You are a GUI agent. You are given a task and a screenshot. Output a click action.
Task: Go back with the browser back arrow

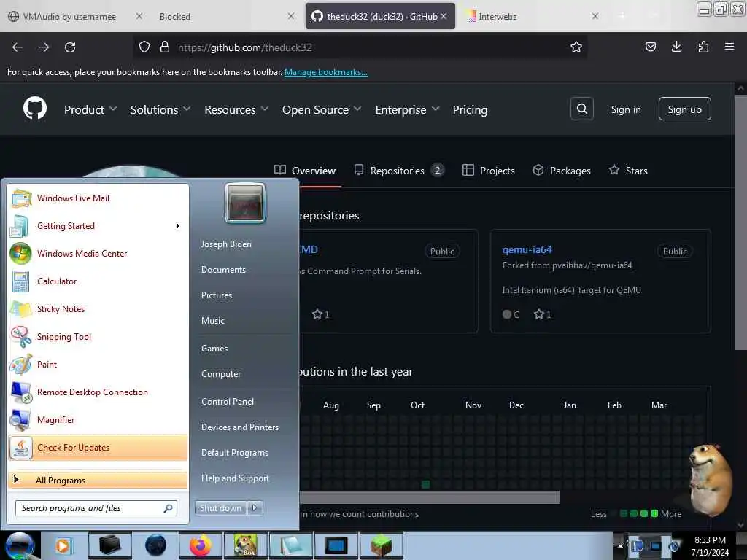(x=18, y=47)
